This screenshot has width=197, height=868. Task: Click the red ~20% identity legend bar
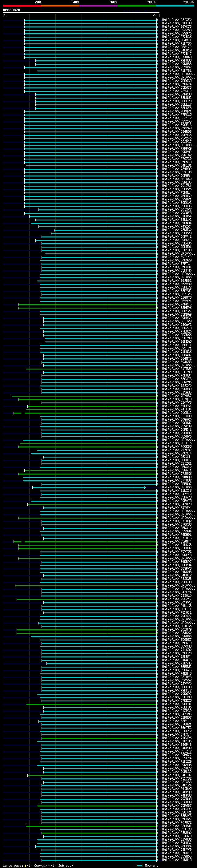coord(22,6)
